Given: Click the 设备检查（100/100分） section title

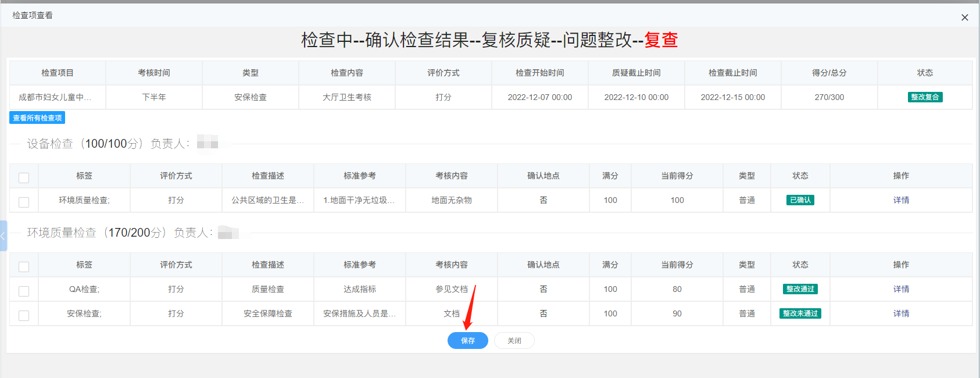Looking at the screenshot, I should point(85,144).
